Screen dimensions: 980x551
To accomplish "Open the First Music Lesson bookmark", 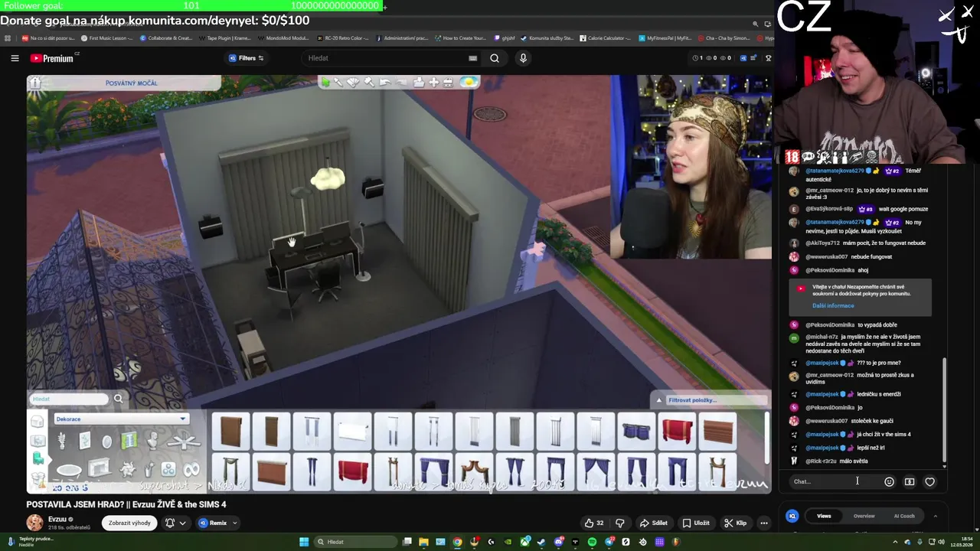I will click(107, 37).
